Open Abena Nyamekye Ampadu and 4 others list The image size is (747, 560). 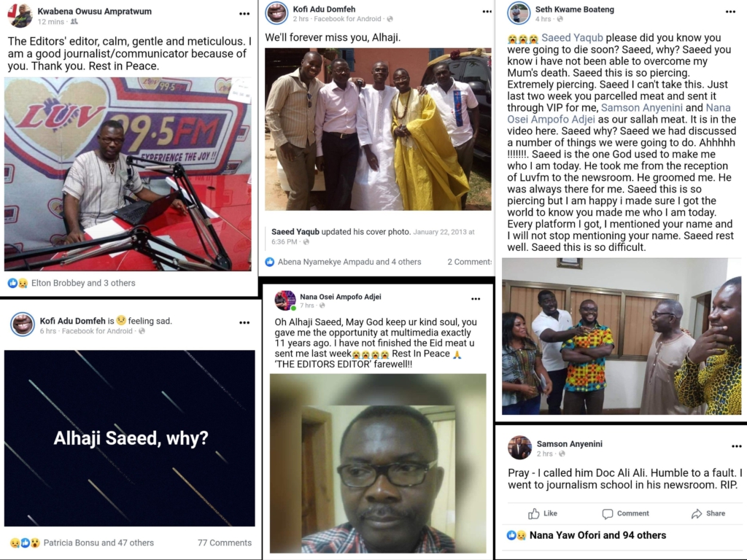coord(349,262)
